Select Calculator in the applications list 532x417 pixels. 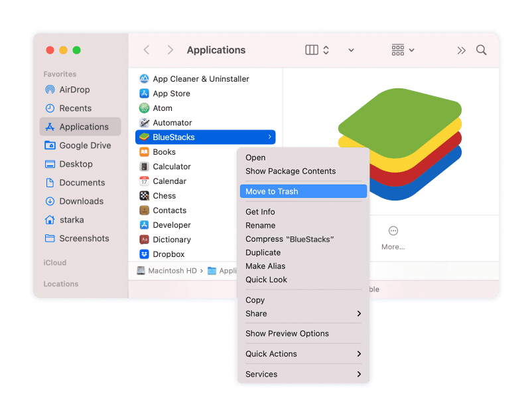coord(171,167)
